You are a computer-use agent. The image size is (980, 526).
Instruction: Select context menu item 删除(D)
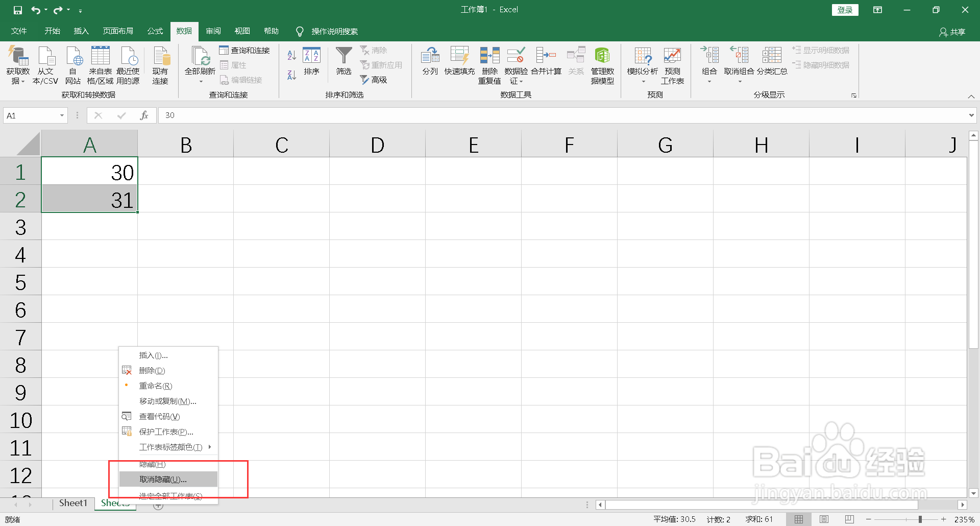tap(168, 371)
